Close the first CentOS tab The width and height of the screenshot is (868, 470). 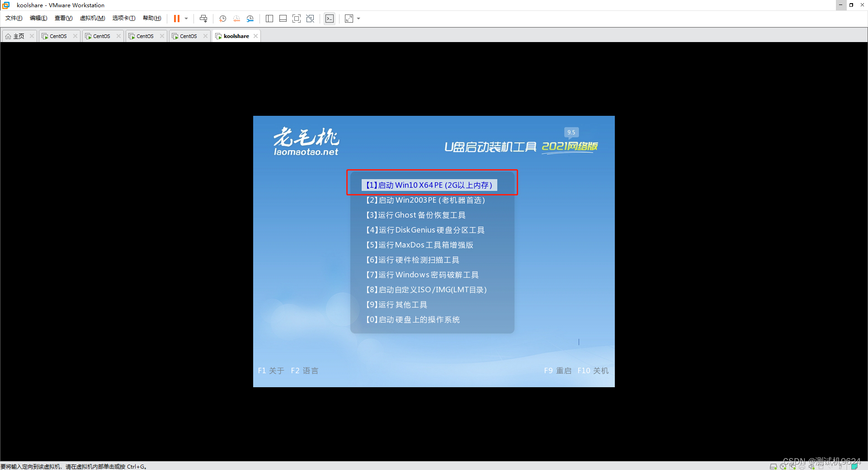(75, 36)
